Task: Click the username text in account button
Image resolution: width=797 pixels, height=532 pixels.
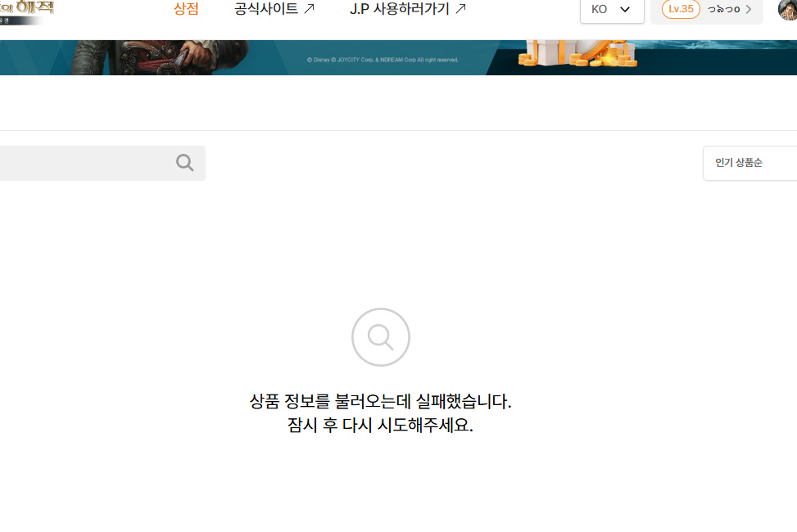Action: point(723,10)
